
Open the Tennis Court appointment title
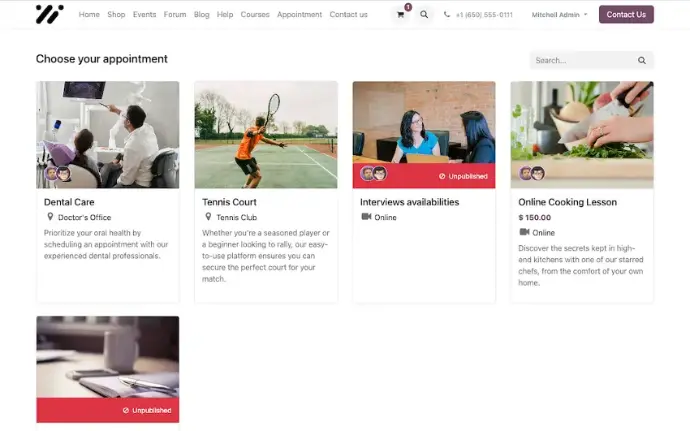pos(229,202)
